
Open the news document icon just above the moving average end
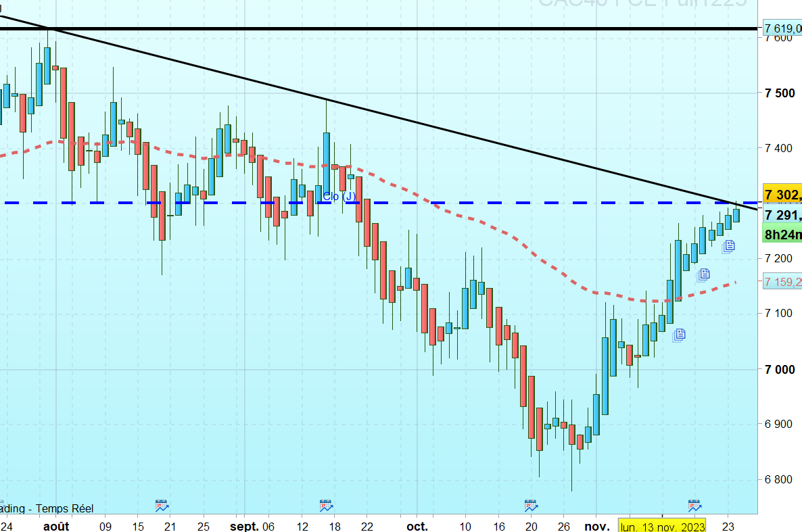pos(703,275)
